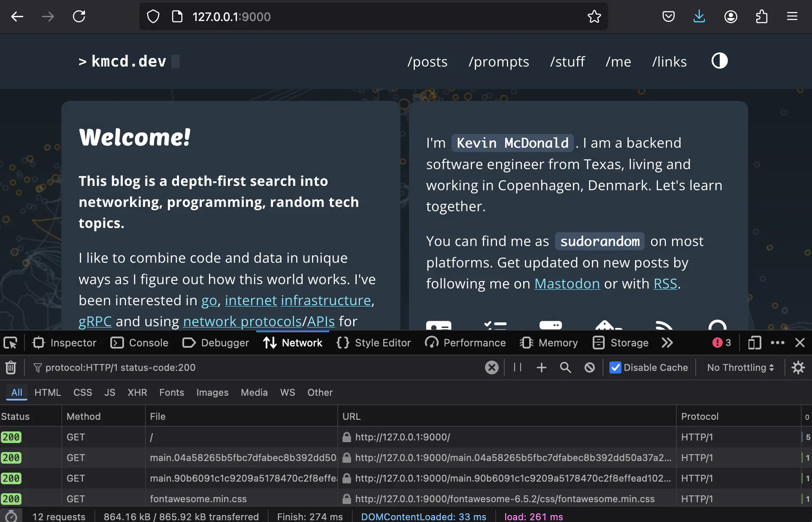Viewport: 812px width, 522px height.
Task: Start performance analysis via stopwatch icon
Action: tap(11, 516)
